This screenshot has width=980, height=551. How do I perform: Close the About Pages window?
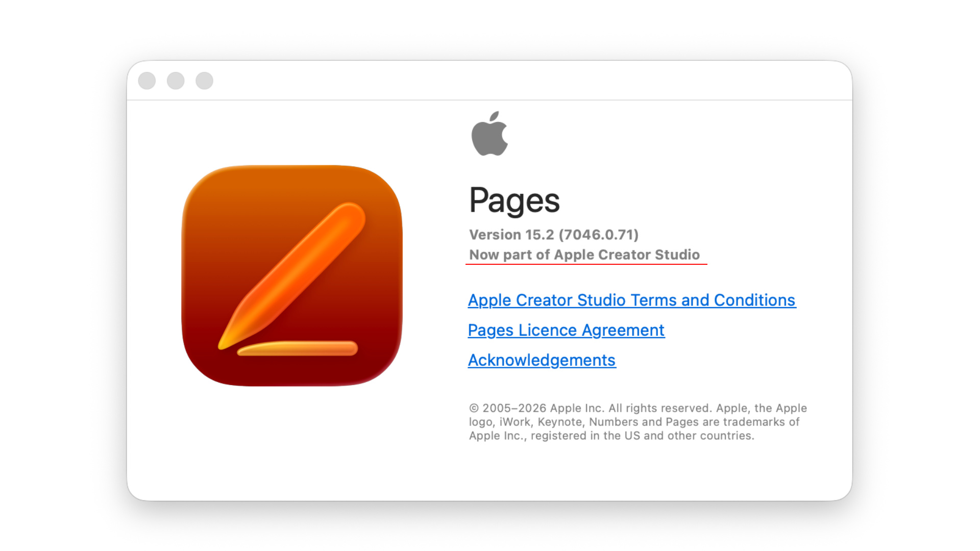(x=147, y=81)
